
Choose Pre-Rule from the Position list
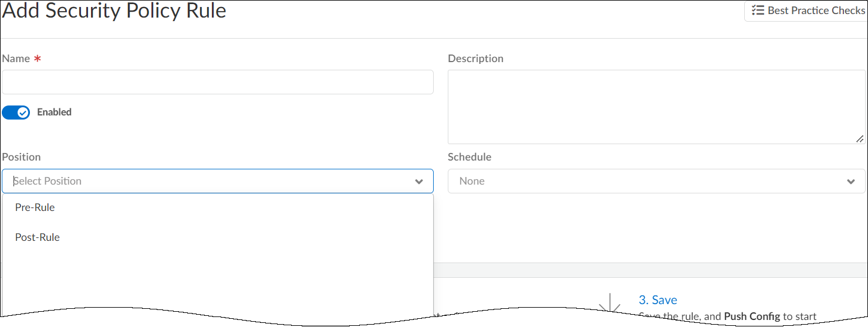point(35,207)
